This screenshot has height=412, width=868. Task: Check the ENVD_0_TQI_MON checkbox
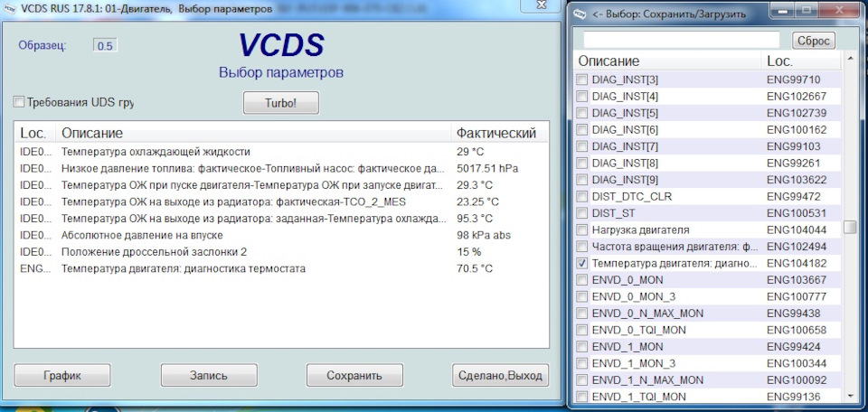[581, 330]
